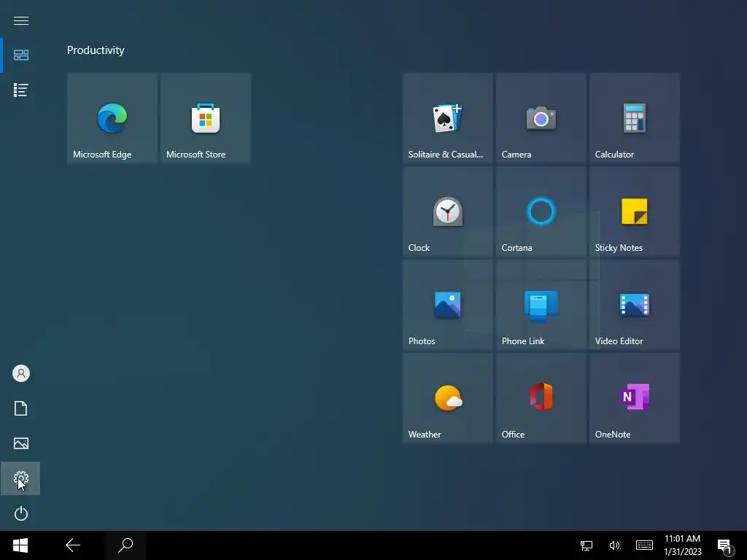Image resolution: width=747 pixels, height=560 pixels.
Task: Open the Power options menu
Action: (x=21, y=513)
